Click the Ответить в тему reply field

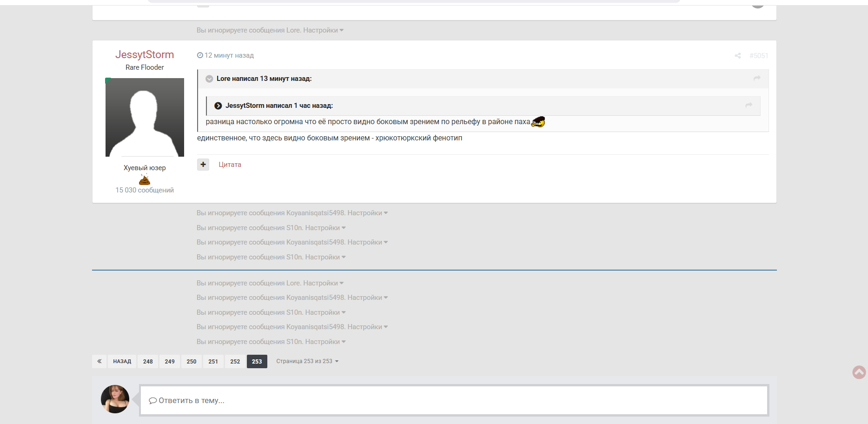(454, 400)
